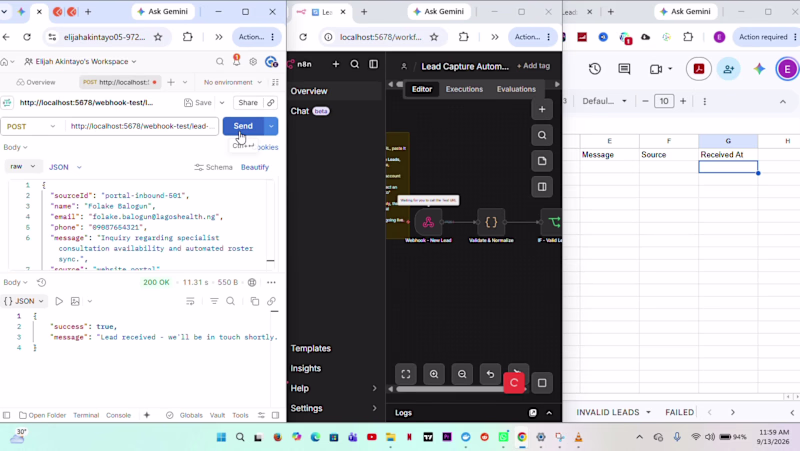
Task: Click the Share button in Postman
Action: tap(248, 103)
